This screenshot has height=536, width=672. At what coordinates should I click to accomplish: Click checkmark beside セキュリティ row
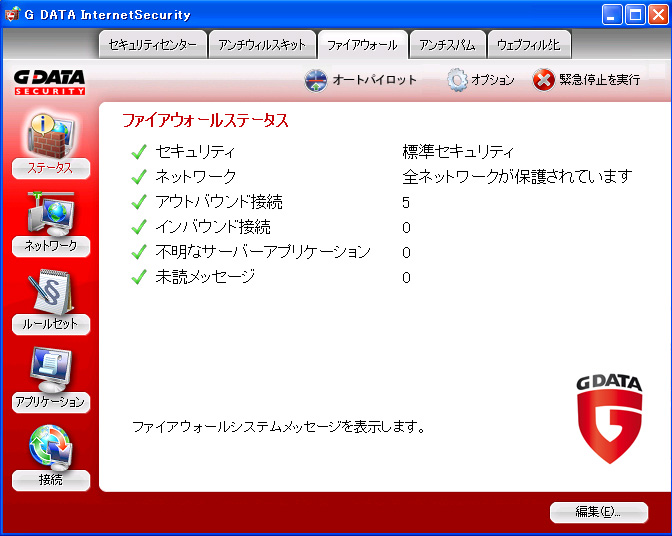click(x=139, y=152)
